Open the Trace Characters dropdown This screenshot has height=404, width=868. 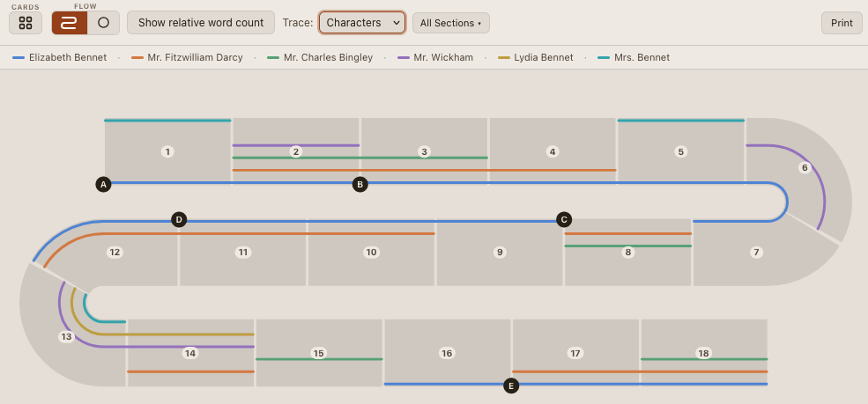[x=362, y=23]
